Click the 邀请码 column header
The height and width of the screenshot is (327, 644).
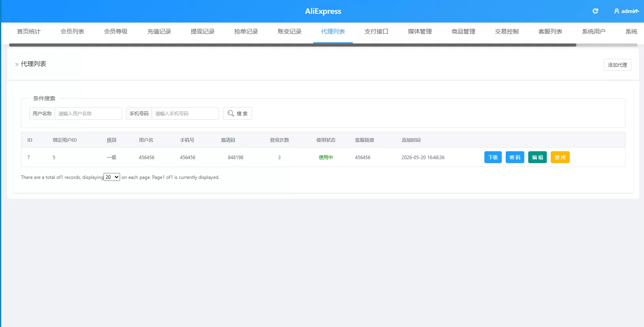pos(228,140)
